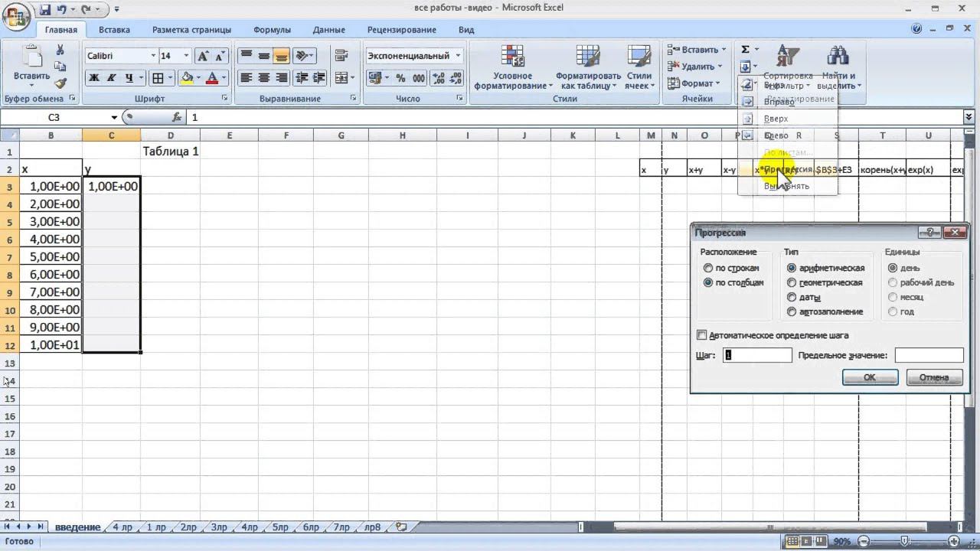Toggle bold Ж formatting
This screenshot has width=980, height=551.
(x=93, y=78)
